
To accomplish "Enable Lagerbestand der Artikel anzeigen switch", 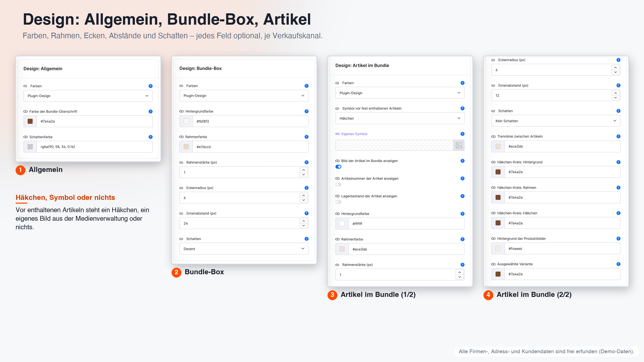I will click(338, 202).
